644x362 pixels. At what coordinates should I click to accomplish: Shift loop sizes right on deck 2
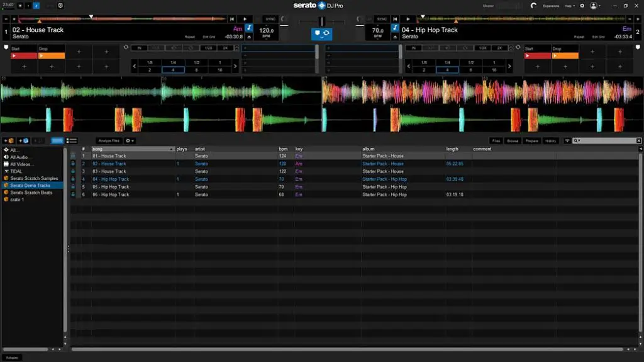509,66
